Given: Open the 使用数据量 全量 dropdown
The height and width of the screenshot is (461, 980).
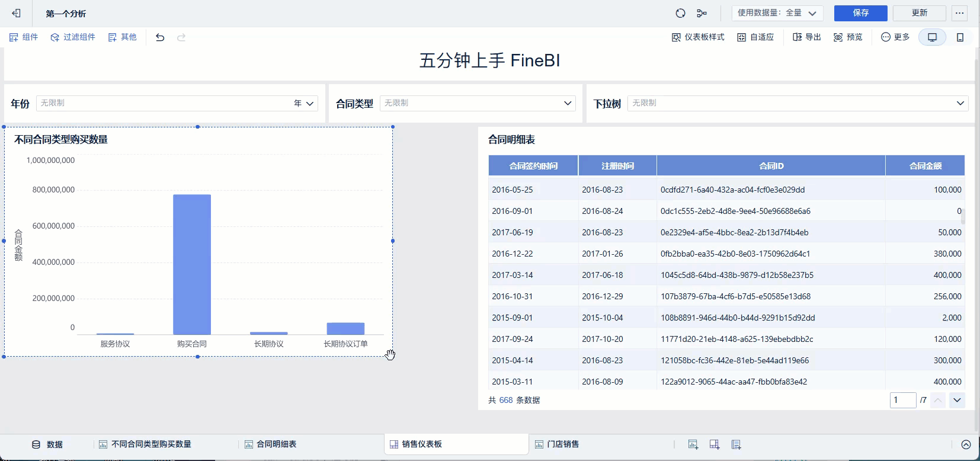Looking at the screenshot, I should pos(777,13).
